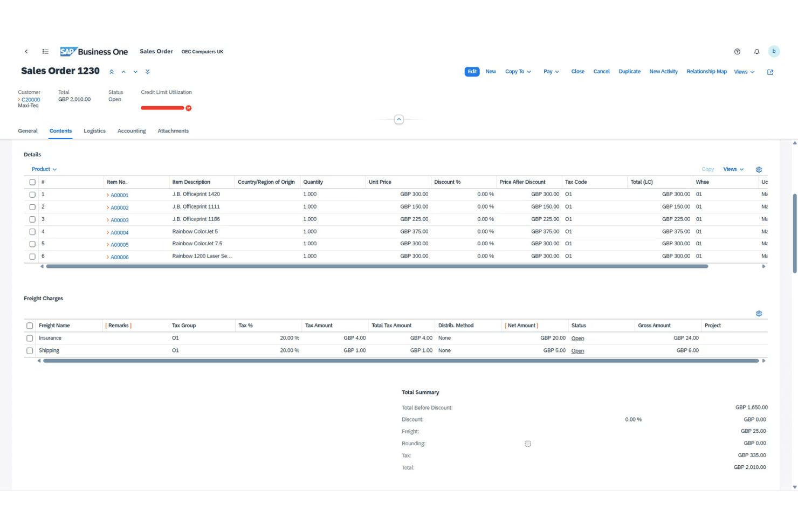Image resolution: width=798 pixels, height=532 pixels.
Task: Select the Insurance freight row checkbox
Action: pyautogui.click(x=30, y=338)
